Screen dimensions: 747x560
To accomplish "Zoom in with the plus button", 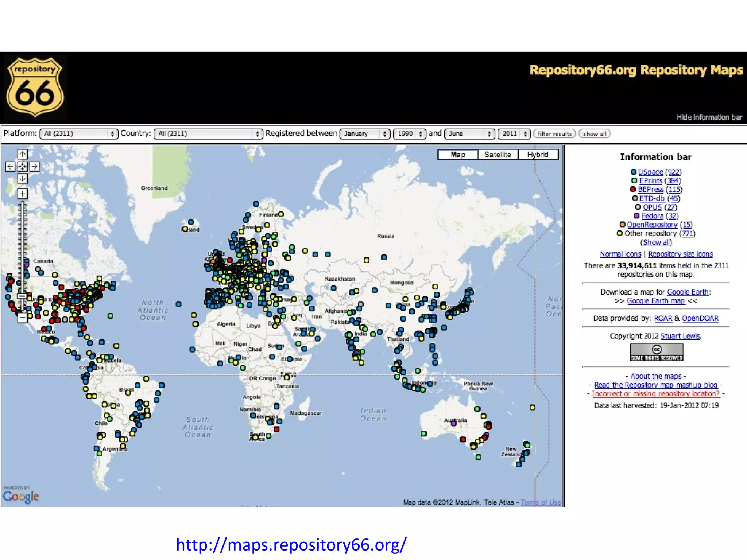I will coord(22,194).
